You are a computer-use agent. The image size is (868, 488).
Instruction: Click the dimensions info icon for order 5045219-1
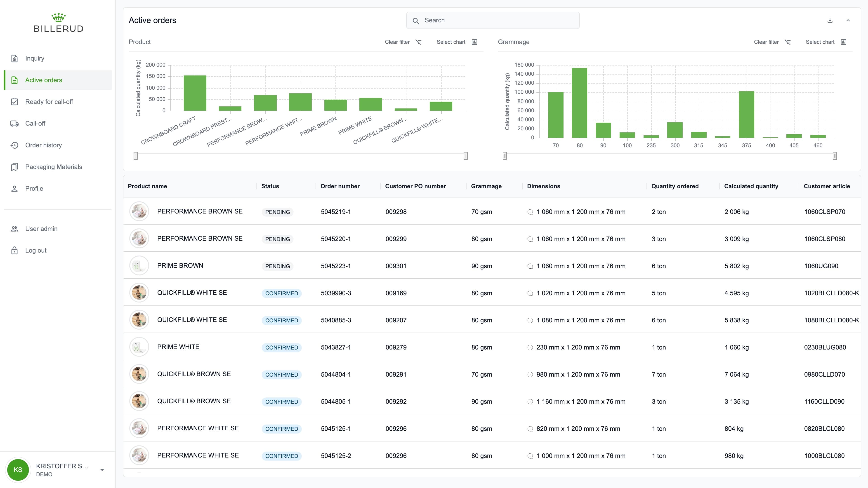click(x=530, y=212)
